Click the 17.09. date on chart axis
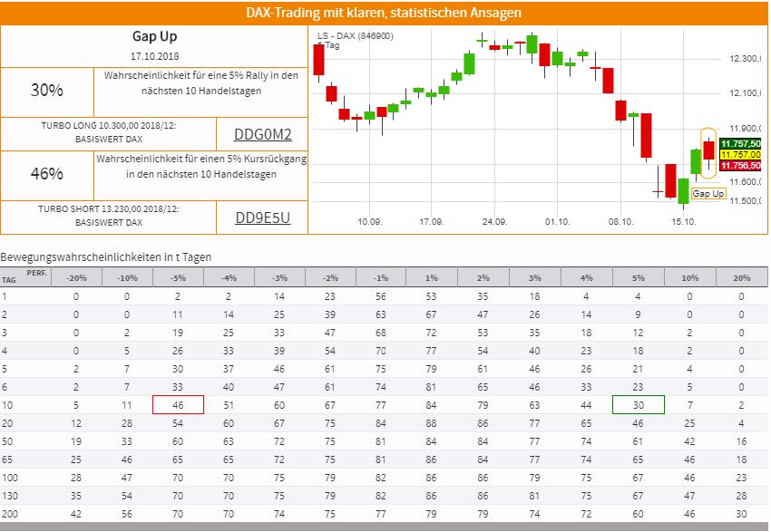771x532 pixels. click(431, 221)
